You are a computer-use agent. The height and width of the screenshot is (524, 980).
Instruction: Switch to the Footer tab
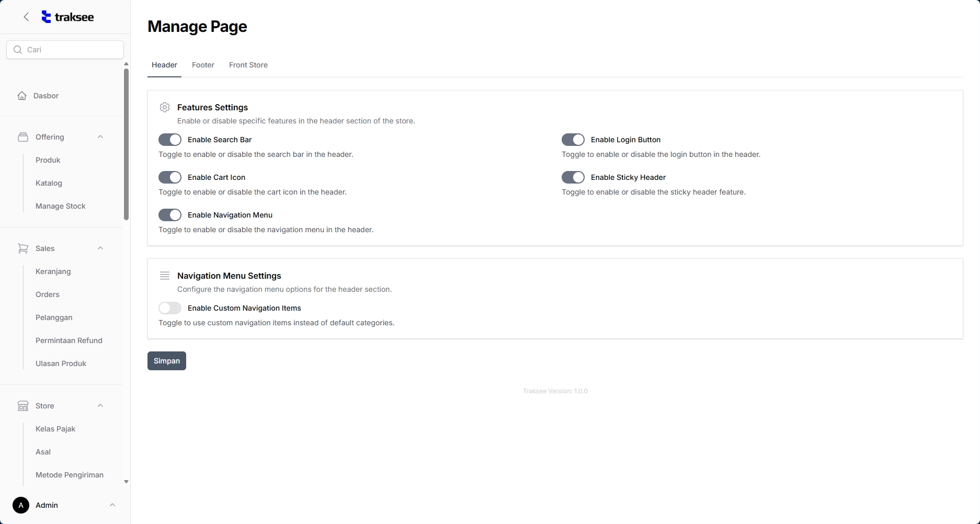tap(203, 65)
